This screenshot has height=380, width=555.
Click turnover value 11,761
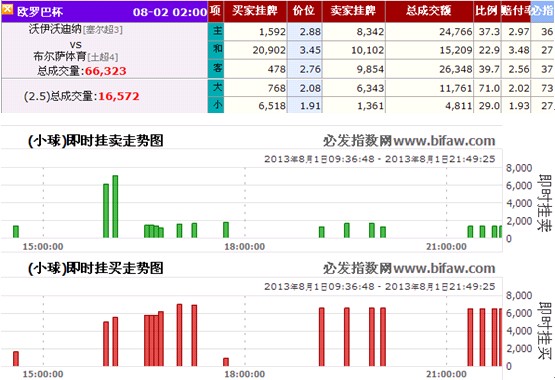456,88
